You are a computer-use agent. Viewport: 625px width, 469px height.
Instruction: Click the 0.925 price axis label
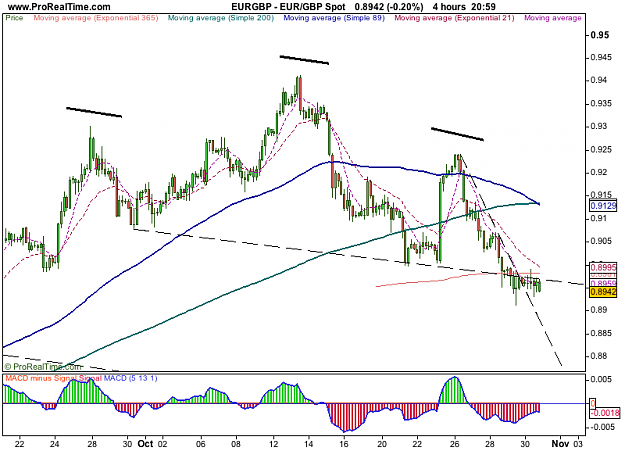[601, 150]
